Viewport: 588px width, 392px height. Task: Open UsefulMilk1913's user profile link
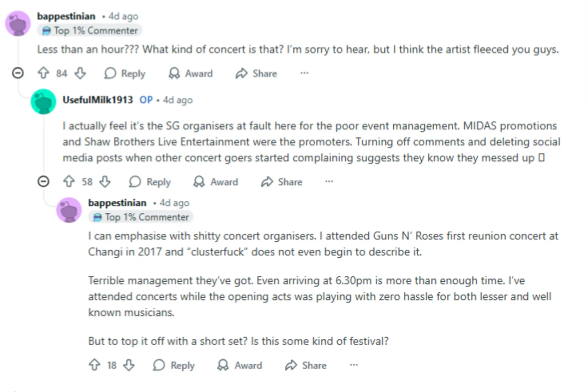pos(98,99)
